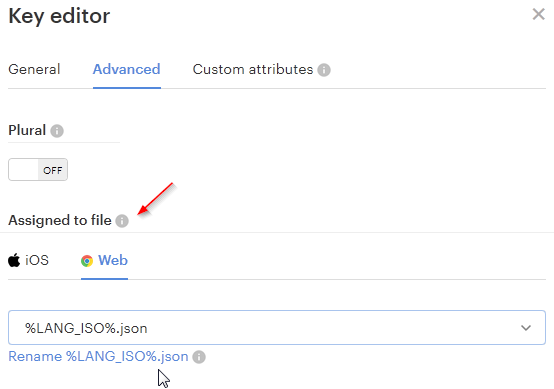This screenshot has width=554, height=389.
Task: Click the Apple iOS icon
Action: pyautogui.click(x=14, y=260)
